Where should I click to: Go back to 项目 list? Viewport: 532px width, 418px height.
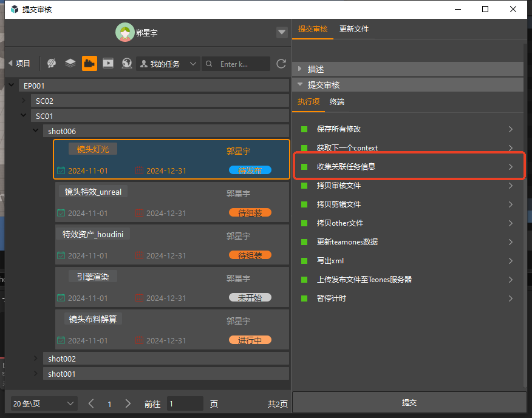tap(19, 63)
